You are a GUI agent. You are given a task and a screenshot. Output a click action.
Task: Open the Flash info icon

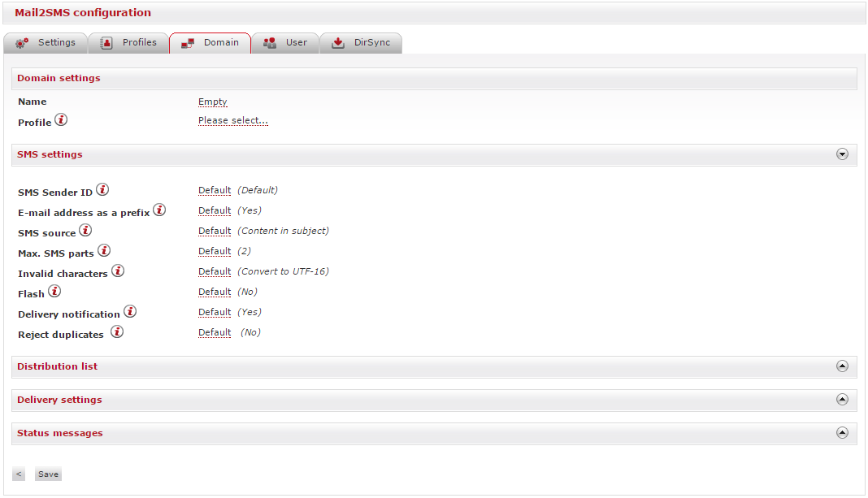click(54, 292)
